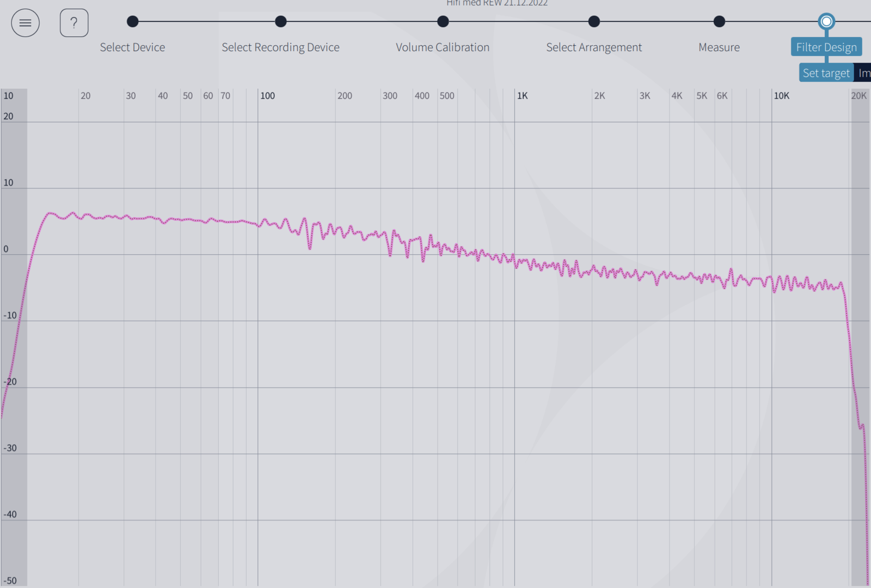The image size is (871, 588).
Task: Click the 200 frequency axis label
Action: click(x=345, y=96)
